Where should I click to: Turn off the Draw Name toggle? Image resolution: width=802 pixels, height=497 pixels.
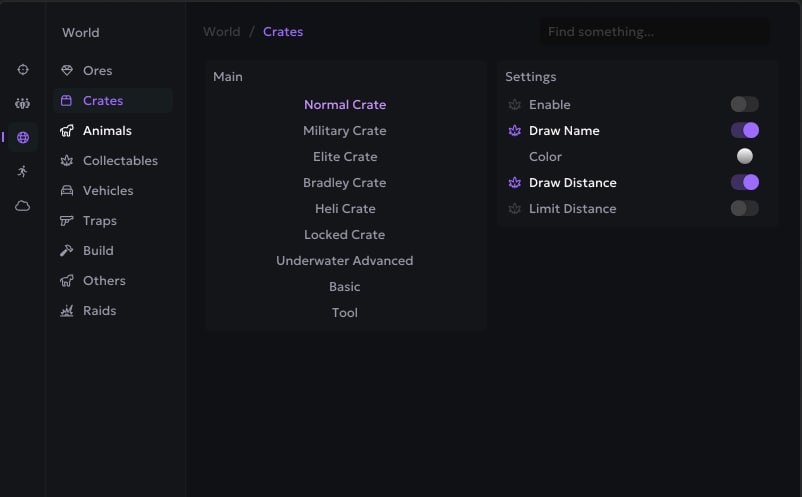(744, 130)
